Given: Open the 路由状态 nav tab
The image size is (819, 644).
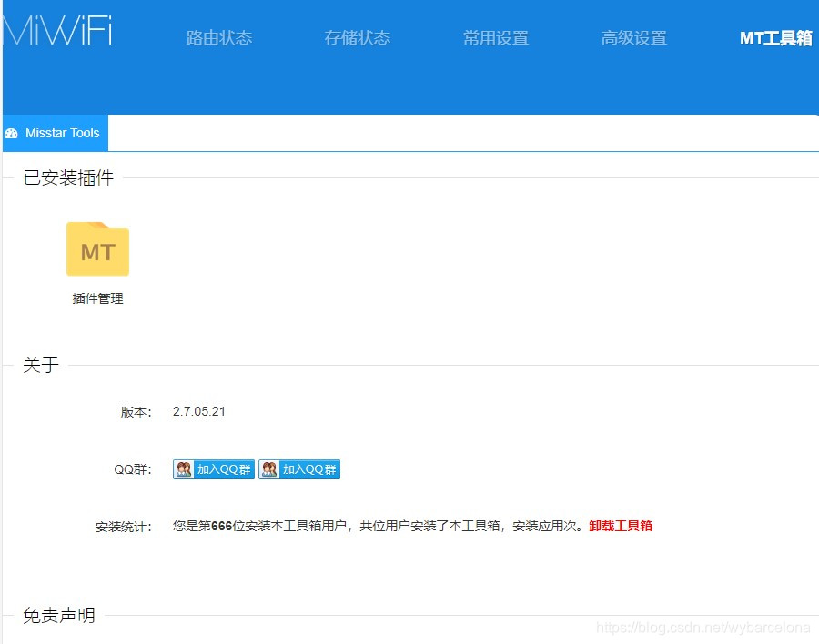Looking at the screenshot, I should (x=218, y=37).
